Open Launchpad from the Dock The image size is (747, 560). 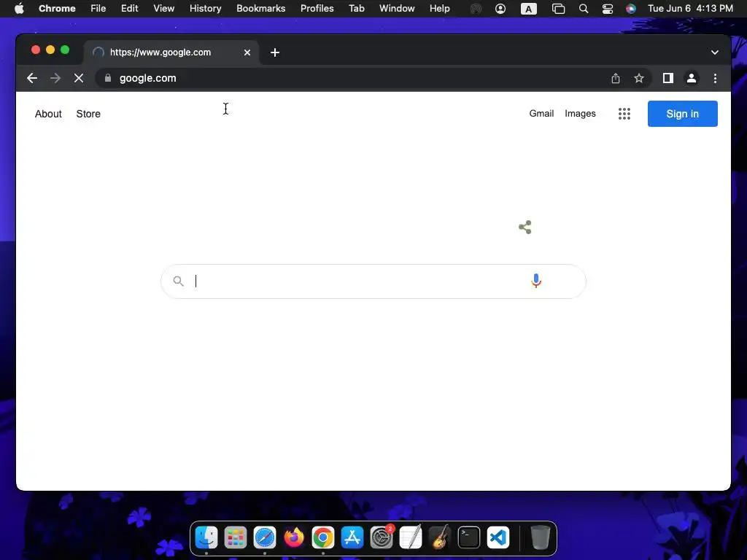236,537
